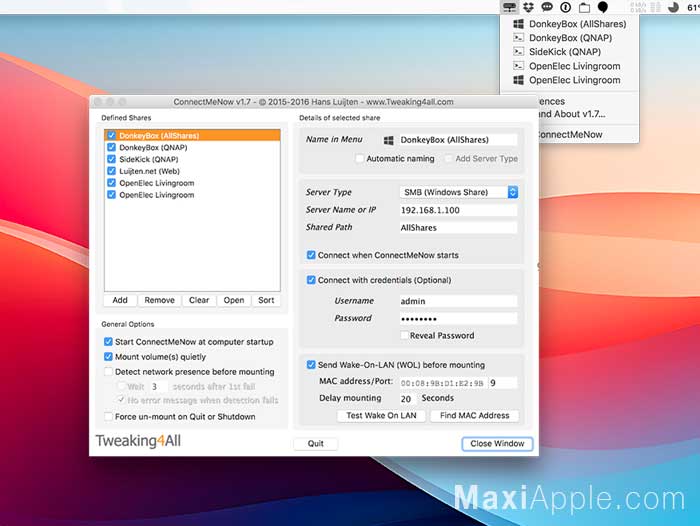
Task: Click the MAC address field
Action: (442, 383)
